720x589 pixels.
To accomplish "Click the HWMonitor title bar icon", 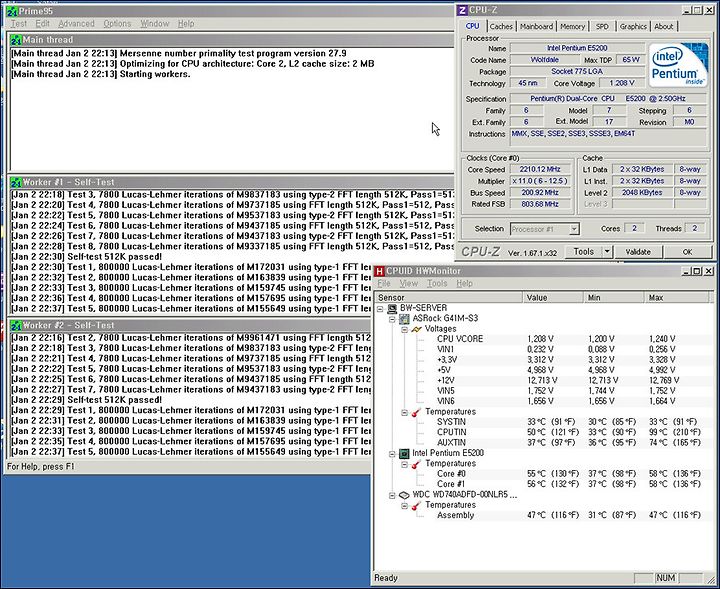I will [379, 271].
